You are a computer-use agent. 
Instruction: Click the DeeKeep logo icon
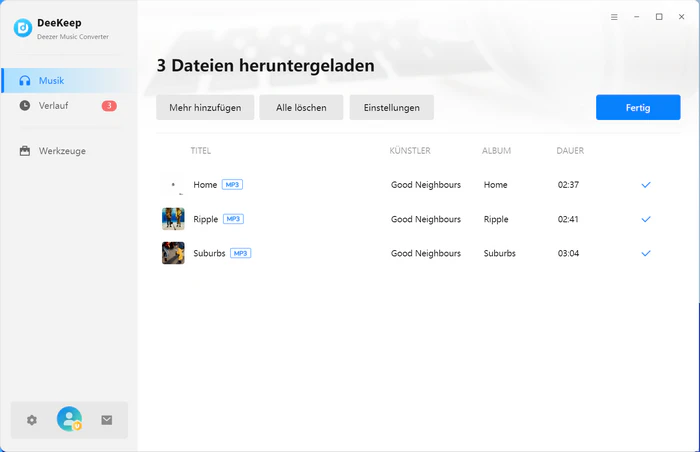pos(23,28)
